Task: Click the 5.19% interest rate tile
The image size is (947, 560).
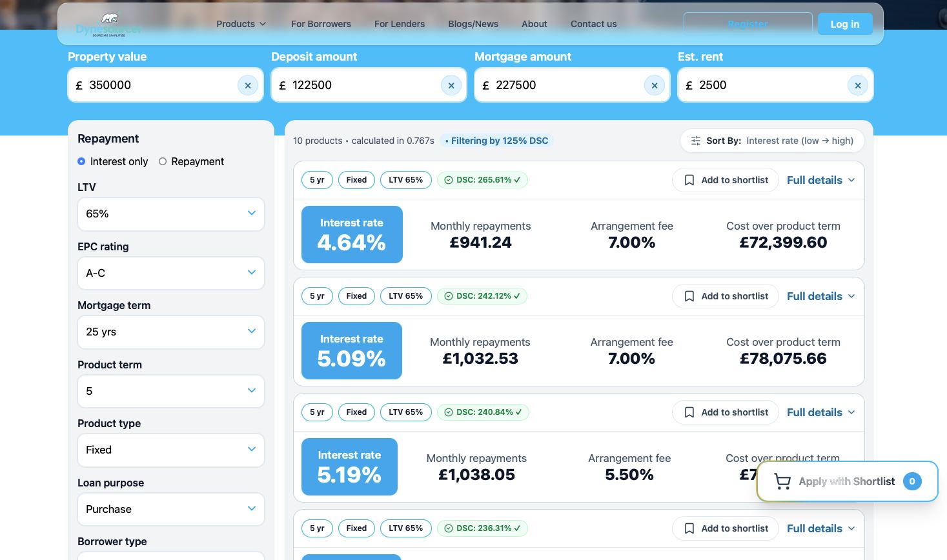Action: click(x=349, y=467)
